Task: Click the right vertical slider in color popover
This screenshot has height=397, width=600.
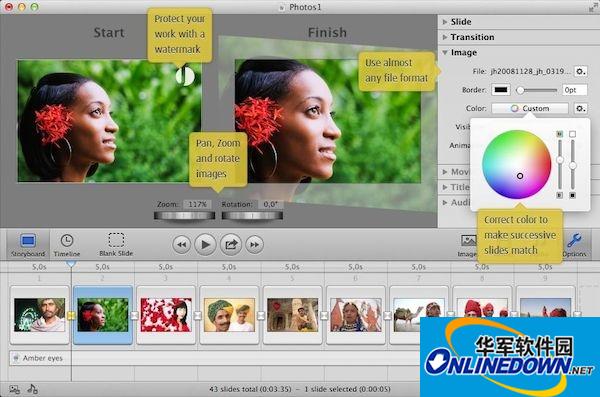Action: click(x=572, y=165)
